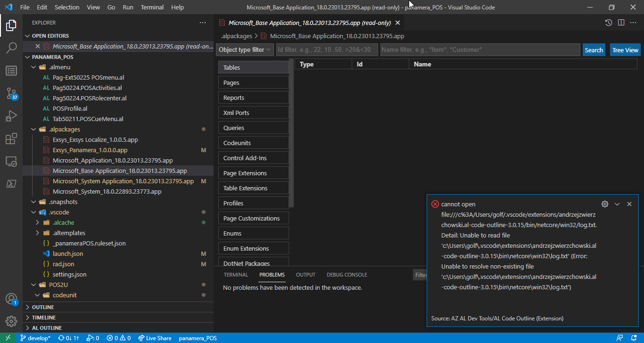Switch to the OUTPUT panel tab
644x343 pixels.
305,275
